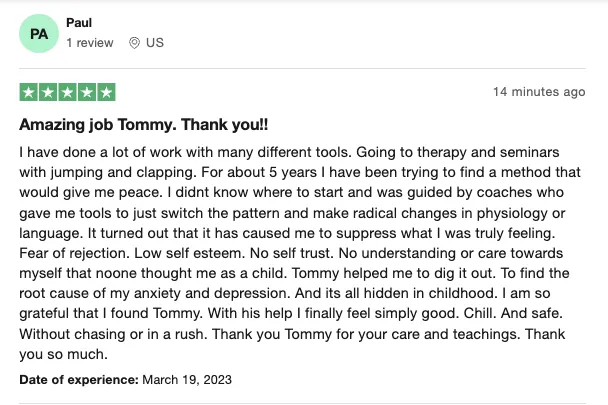The image size is (608, 405).
Task: Select the third rating star
Action: pos(68,93)
